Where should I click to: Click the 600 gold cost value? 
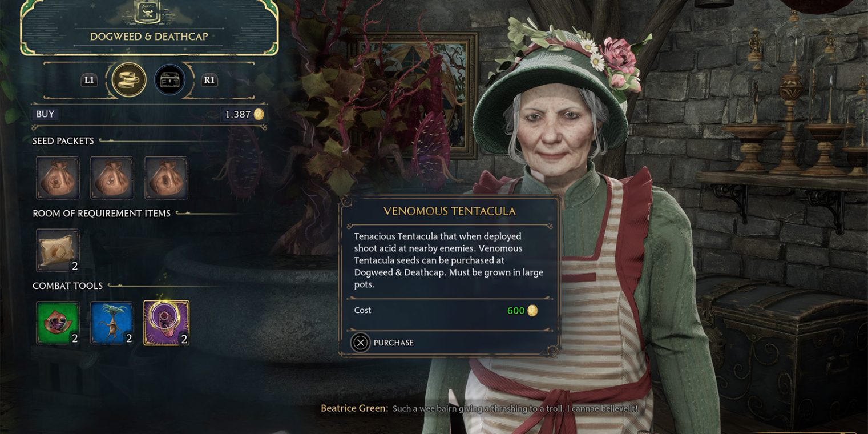click(x=522, y=311)
